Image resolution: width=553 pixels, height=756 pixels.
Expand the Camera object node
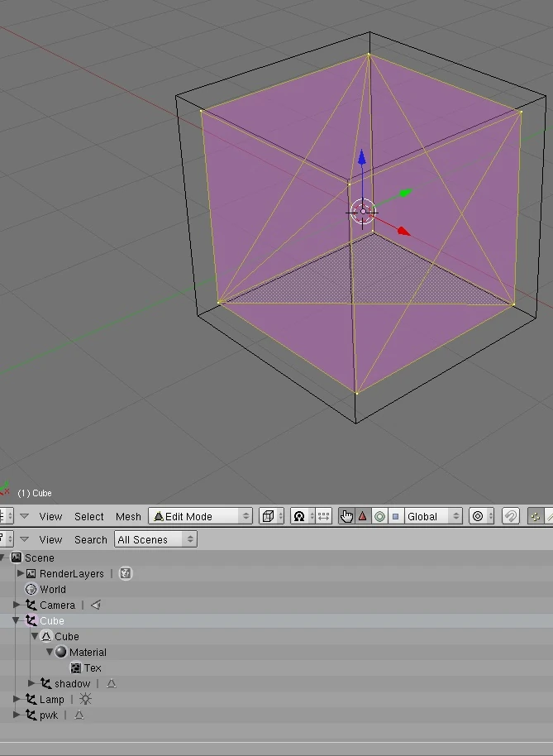click(x=17, y=605)
